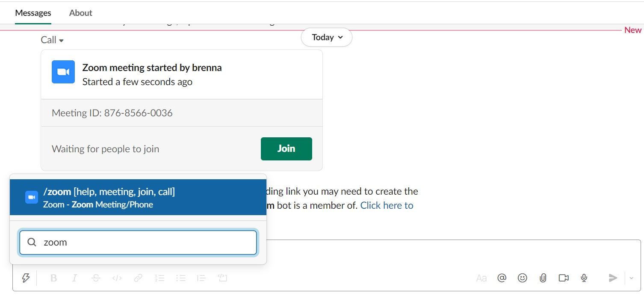Toggle the Aa formatting bar

[481, 278]
